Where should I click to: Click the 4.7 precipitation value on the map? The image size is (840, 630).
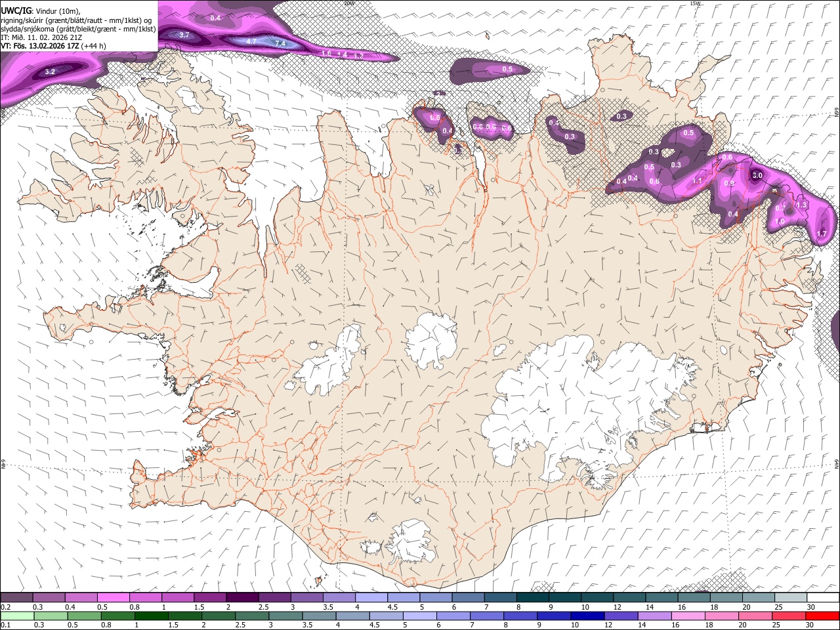pos(251,41)
